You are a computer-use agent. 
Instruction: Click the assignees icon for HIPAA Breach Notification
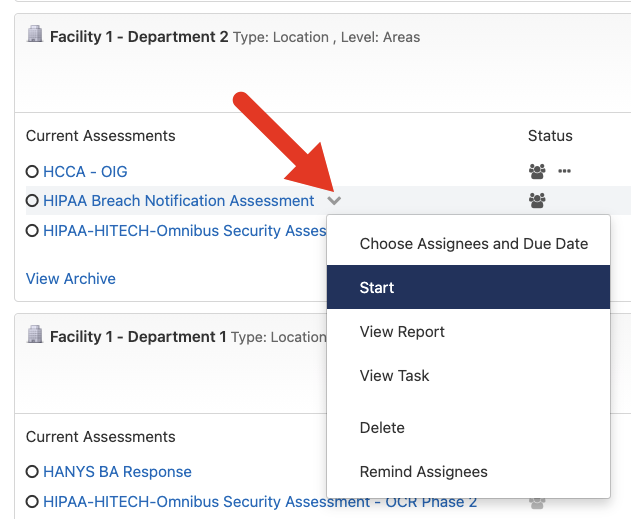(537, 200)
